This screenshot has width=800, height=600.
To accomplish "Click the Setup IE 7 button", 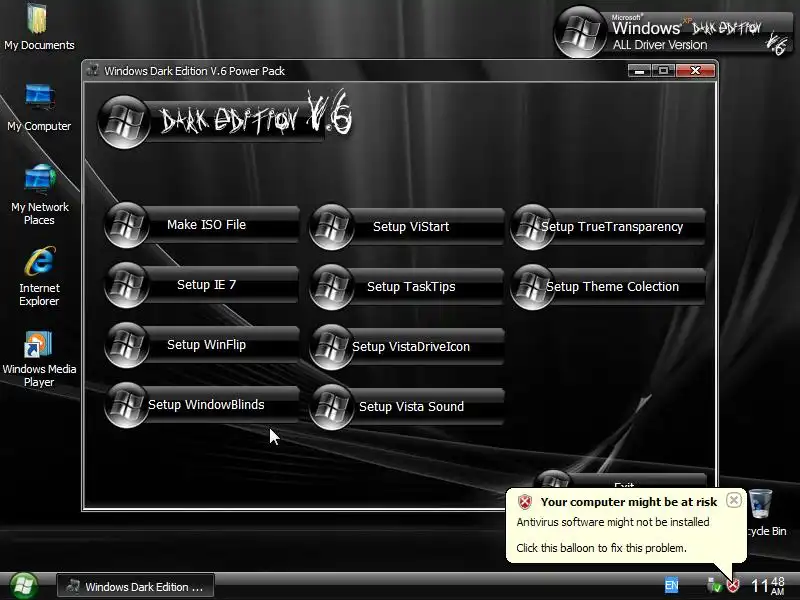I will 202,285.
